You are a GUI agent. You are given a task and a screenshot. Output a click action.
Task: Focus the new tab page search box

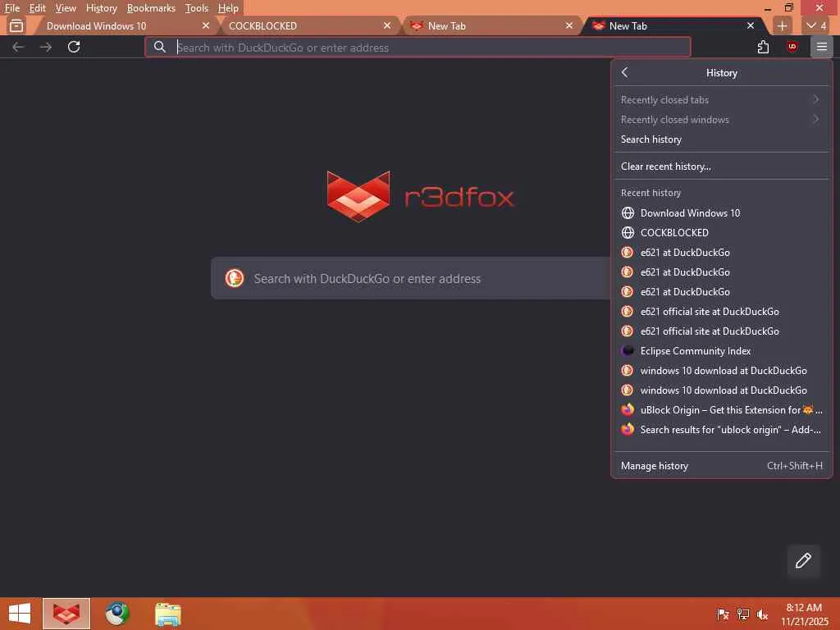410,278
